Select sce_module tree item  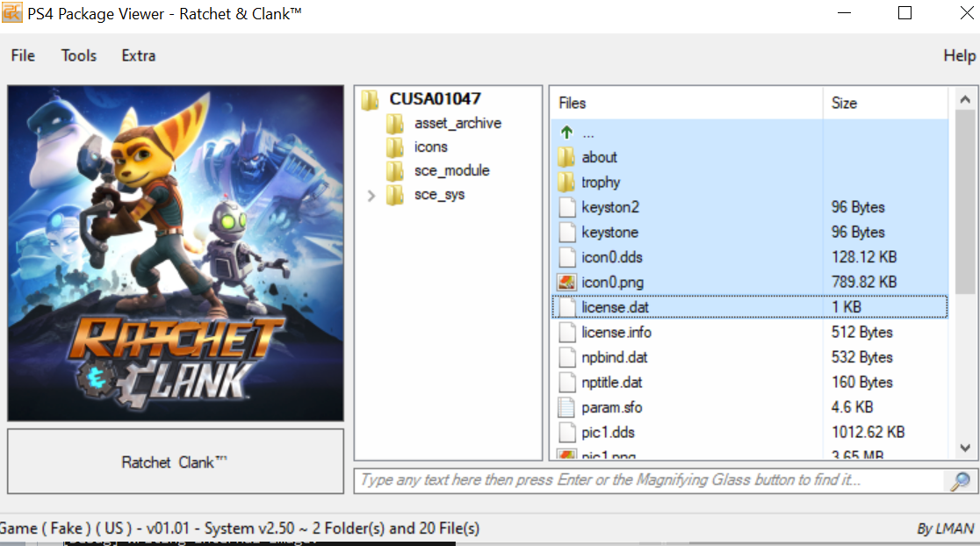point(451,170)
